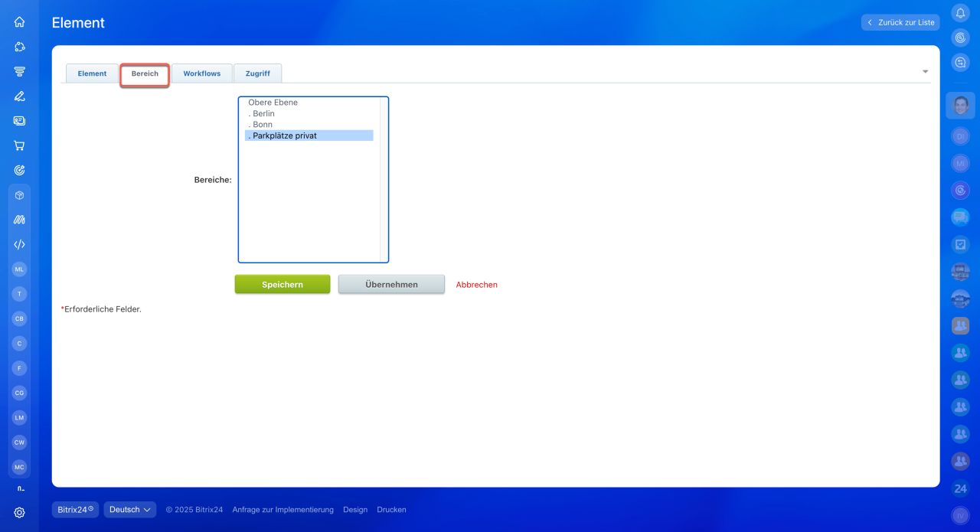Open the Design footer link
980x532 pixels.
click(355, 510)
